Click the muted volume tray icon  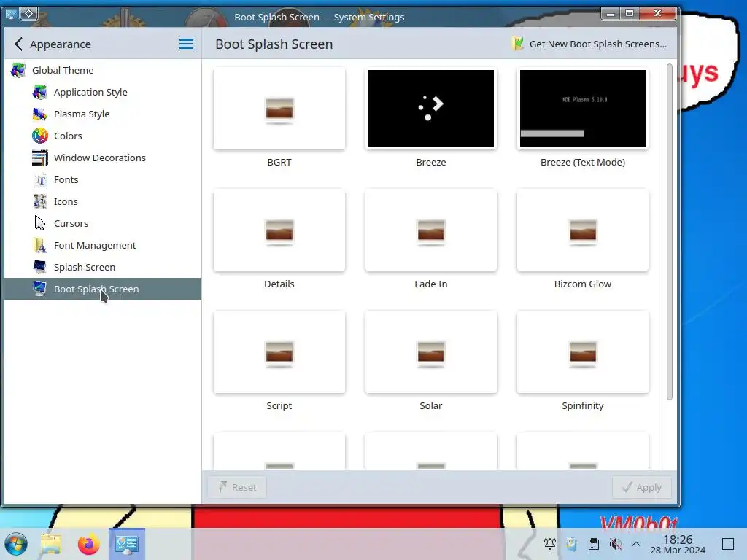616,544
